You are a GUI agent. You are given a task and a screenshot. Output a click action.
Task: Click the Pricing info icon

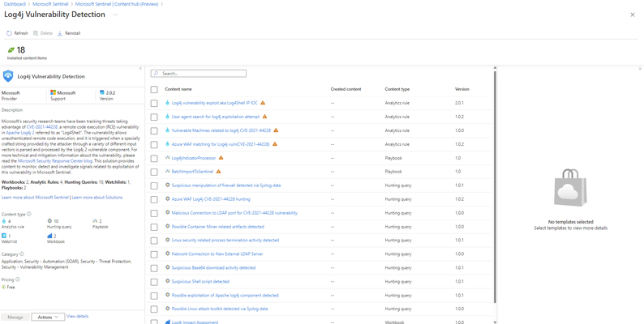(x=18, y=279)
